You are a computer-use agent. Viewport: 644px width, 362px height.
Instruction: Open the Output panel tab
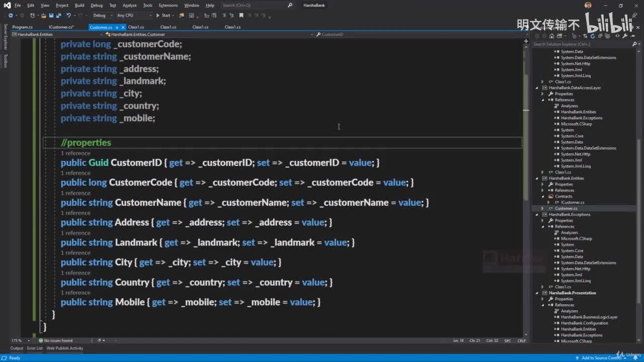17,348
